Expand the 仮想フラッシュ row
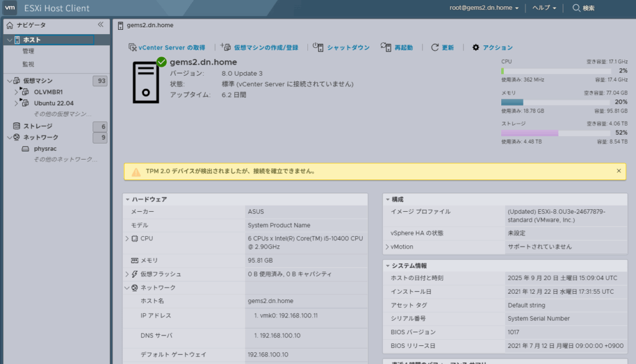The height and width of the screenshot is (364, 636). click(x=127, y=274)
